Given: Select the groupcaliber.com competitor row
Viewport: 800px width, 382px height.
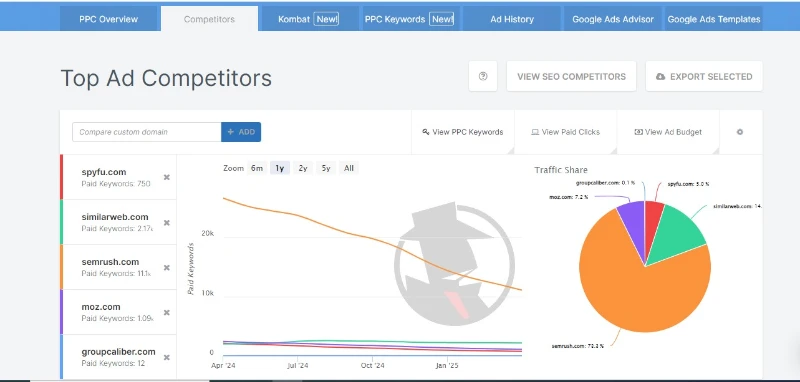Looking at the screenshot, I should click(118, 356).
